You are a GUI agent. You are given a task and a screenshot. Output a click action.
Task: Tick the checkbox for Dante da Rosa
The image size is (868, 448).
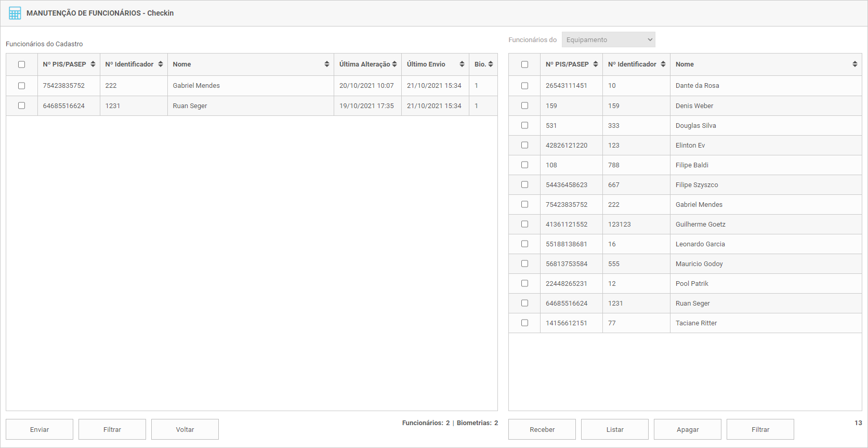pos(524,86)
